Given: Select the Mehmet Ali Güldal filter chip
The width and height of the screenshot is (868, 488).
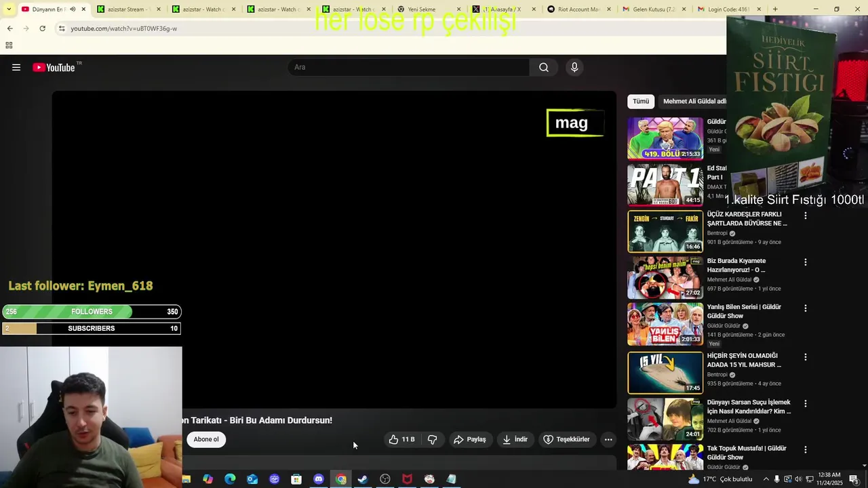Looking at the screenshot, I should pyautogui.click(x=693, y=101).
